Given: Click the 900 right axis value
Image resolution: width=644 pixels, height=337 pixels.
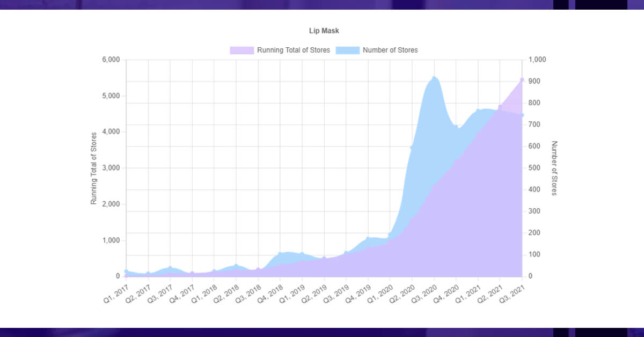Looking at the screenshot, I should click(535, 81).
